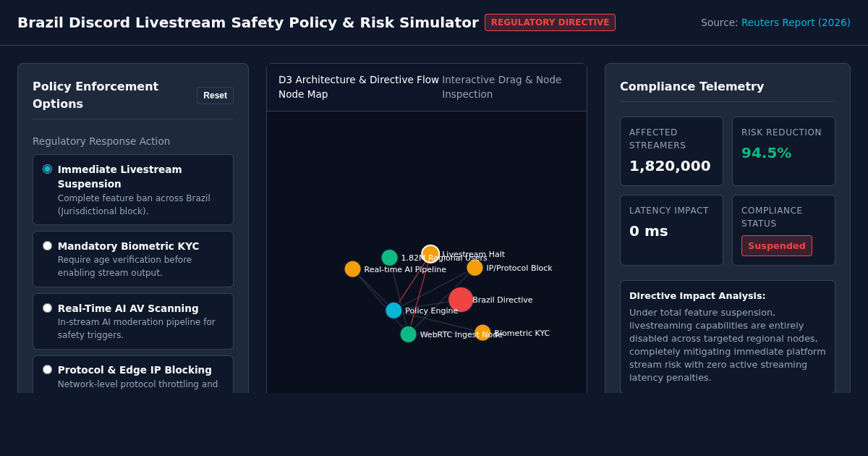Click the Latency Impact 0 ms value

[x=648, y=231]
